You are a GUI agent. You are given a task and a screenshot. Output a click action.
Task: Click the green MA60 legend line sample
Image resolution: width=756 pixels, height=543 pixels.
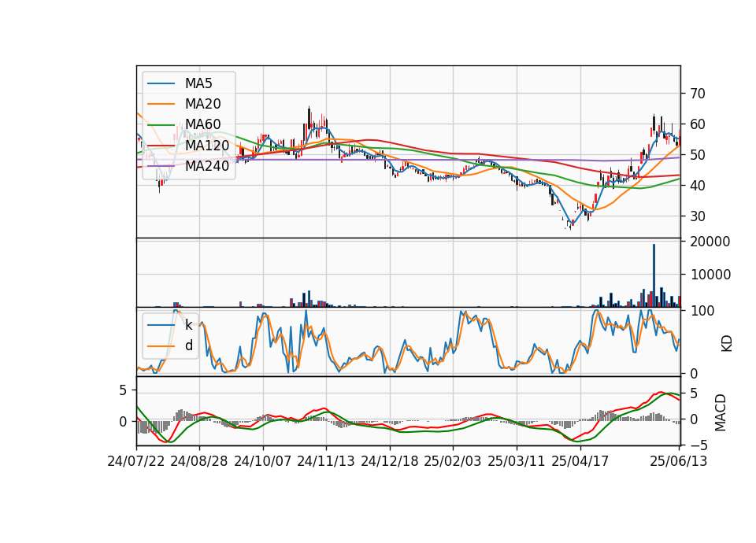161,125
